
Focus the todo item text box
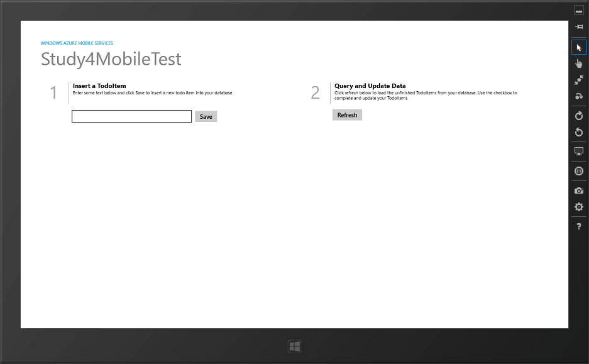tap(131, 116)
